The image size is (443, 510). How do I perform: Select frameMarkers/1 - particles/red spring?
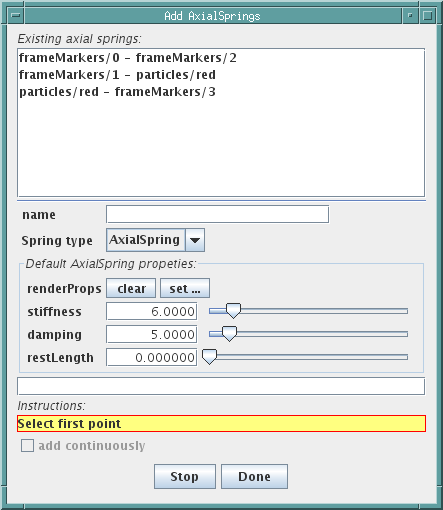click(117, 75)
